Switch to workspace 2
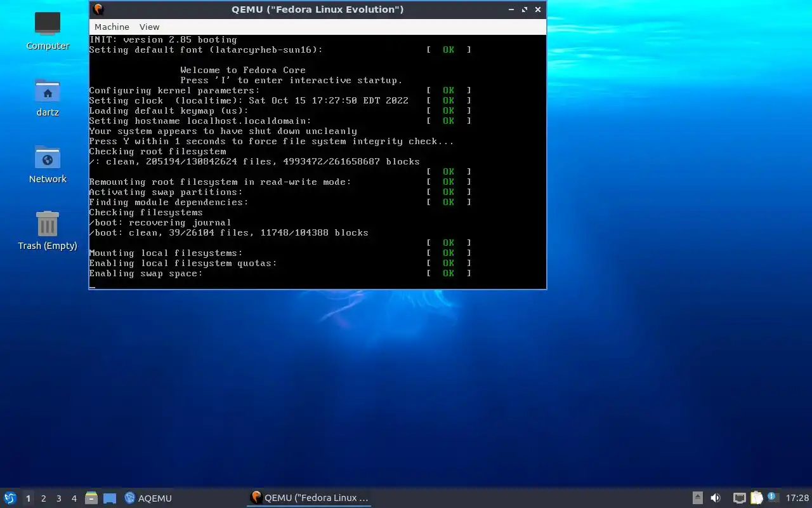Screen dimensions: 812x508 point(43,498)
